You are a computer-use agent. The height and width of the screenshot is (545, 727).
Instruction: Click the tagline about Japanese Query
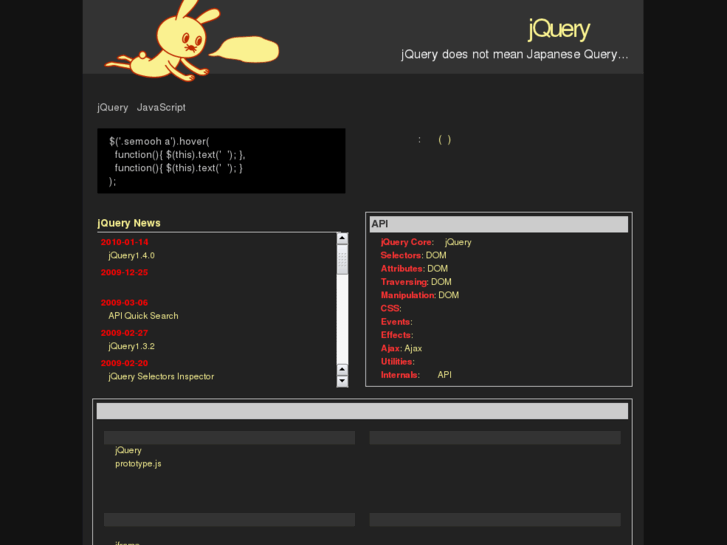click(515, 55)
